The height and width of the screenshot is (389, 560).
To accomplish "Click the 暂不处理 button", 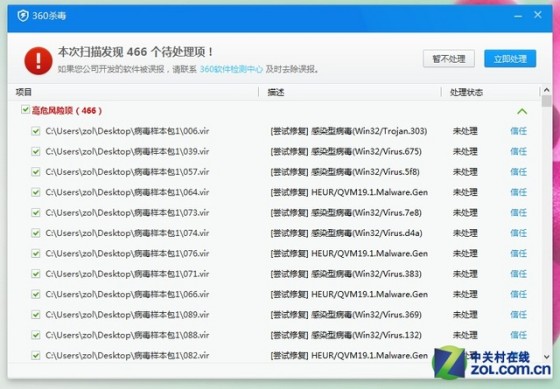I will click(x=449, y=59).
